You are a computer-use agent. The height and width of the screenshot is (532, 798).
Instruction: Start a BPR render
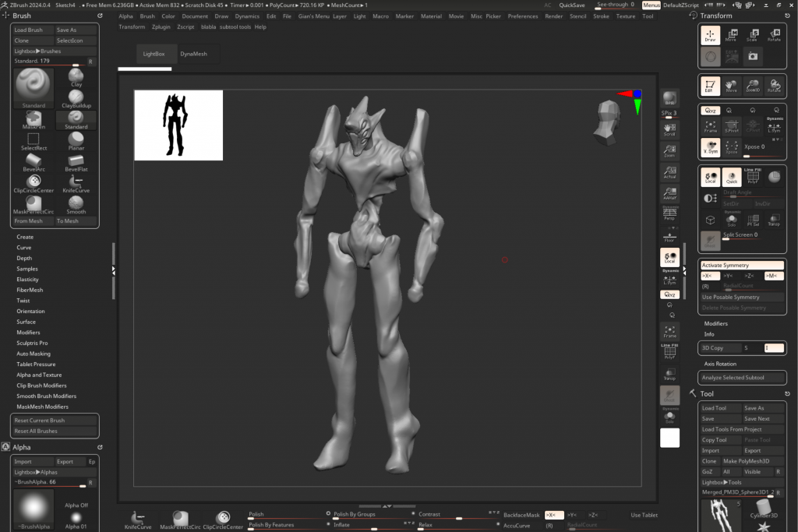click(x=669, y=98)
